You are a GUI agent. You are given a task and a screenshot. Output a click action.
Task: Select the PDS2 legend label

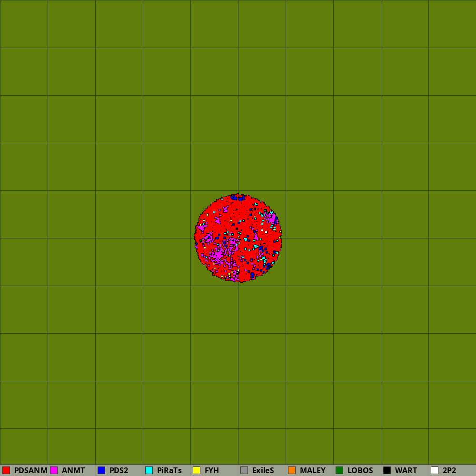point(119,470)
